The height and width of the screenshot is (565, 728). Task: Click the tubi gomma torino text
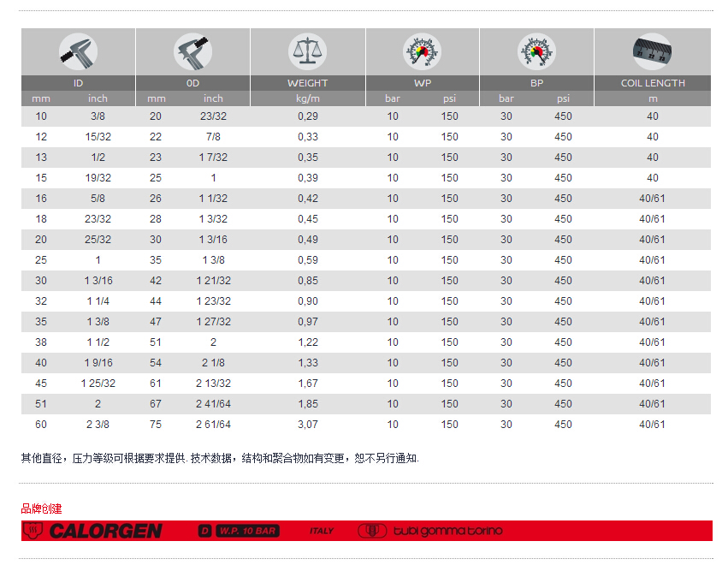447,531
